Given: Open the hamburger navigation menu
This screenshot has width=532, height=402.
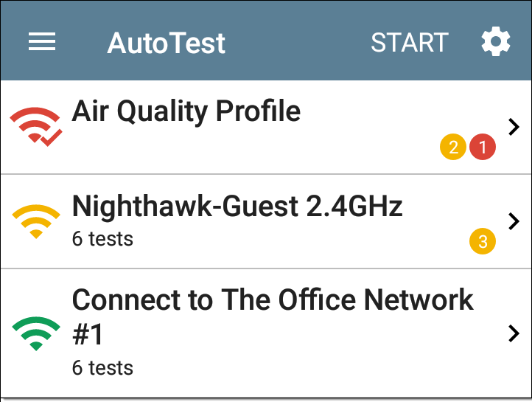Looking at the screenshot, I should point(42,42).
